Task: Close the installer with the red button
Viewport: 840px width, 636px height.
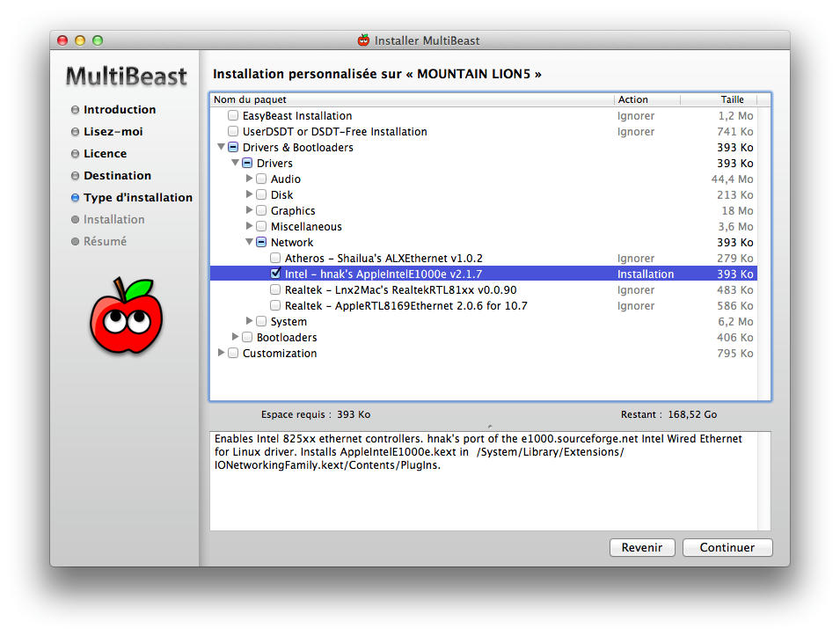Action: pos(62,40)
